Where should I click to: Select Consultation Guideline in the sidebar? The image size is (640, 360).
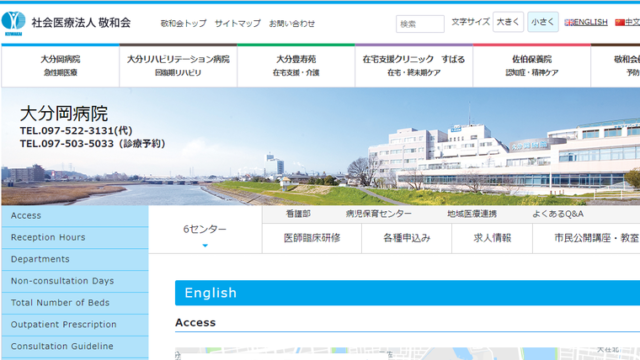[x=75, y=346]
